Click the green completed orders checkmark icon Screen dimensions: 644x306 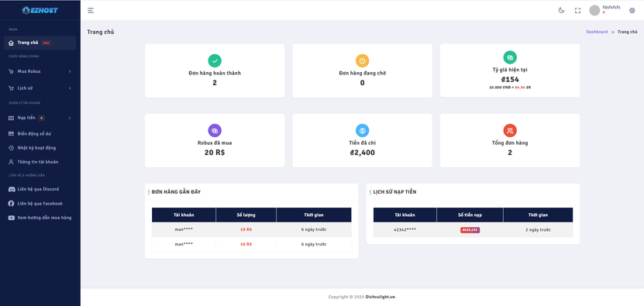(x=215, y=60)
